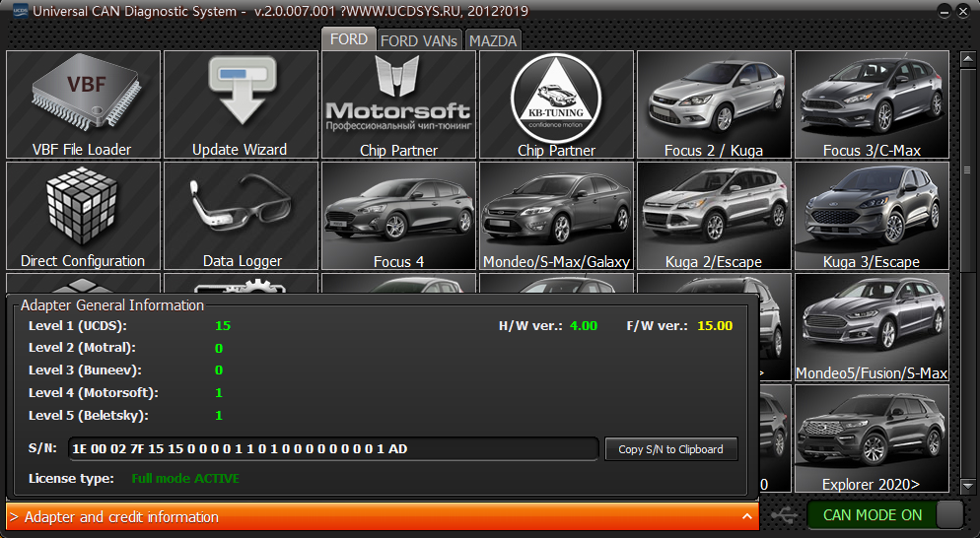Screen dimensions: 980x538
Task: Close the UCDS window
Action: point(963,11)
